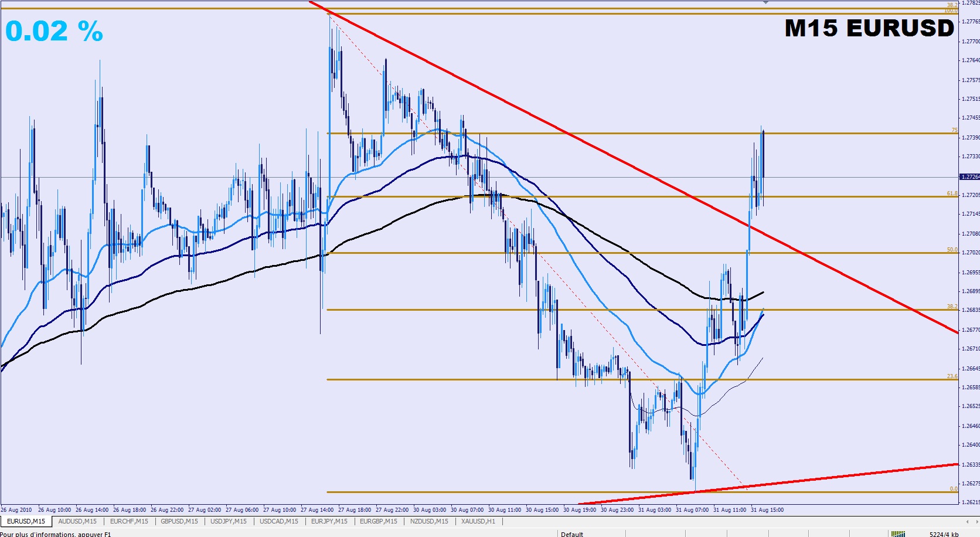Click the 30 Aug 03:00 time label

pyautogui.click(x=429, y=509)
